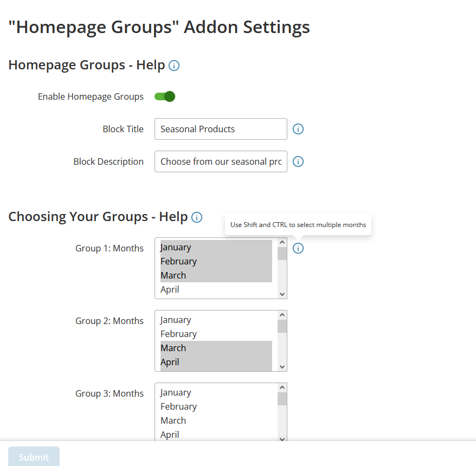Pick April in Group 2 months list

point(216,362)
